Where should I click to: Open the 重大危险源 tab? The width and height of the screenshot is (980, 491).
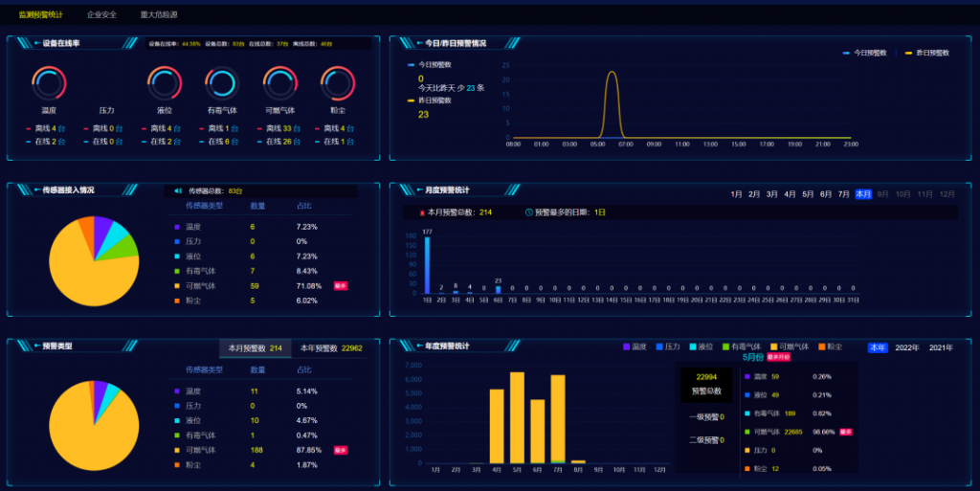[x=158, y=15]
